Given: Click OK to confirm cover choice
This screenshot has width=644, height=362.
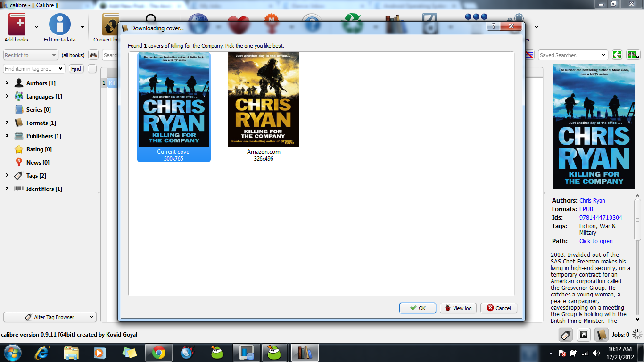Looking at the screenshot, I should pyautogui.click(x=417, y=308).
